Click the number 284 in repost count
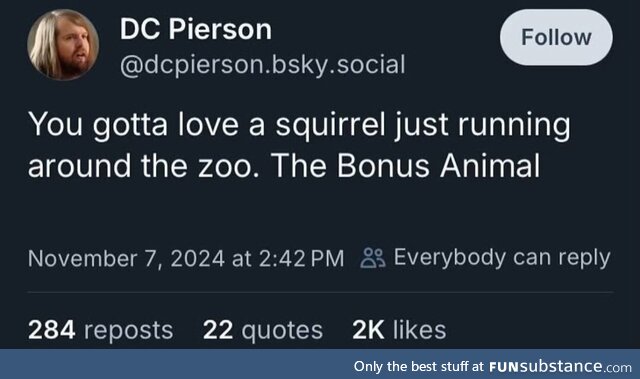 coord(51,330)
